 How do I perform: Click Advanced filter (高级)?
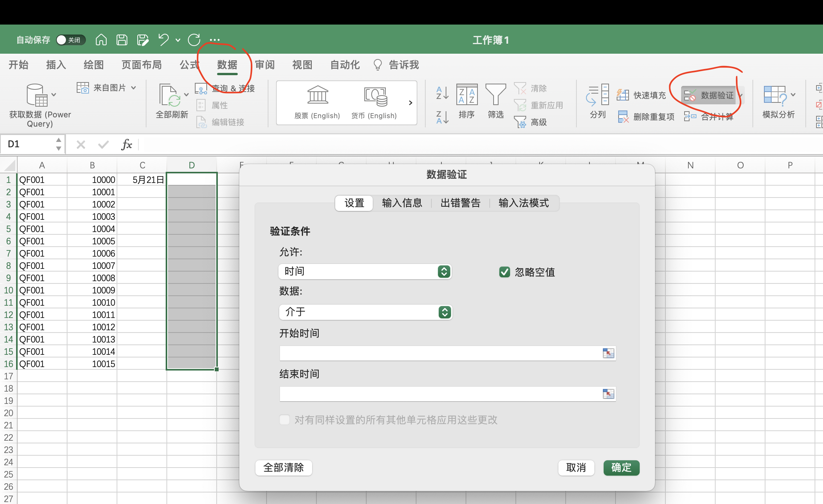[x=531, y=122]
